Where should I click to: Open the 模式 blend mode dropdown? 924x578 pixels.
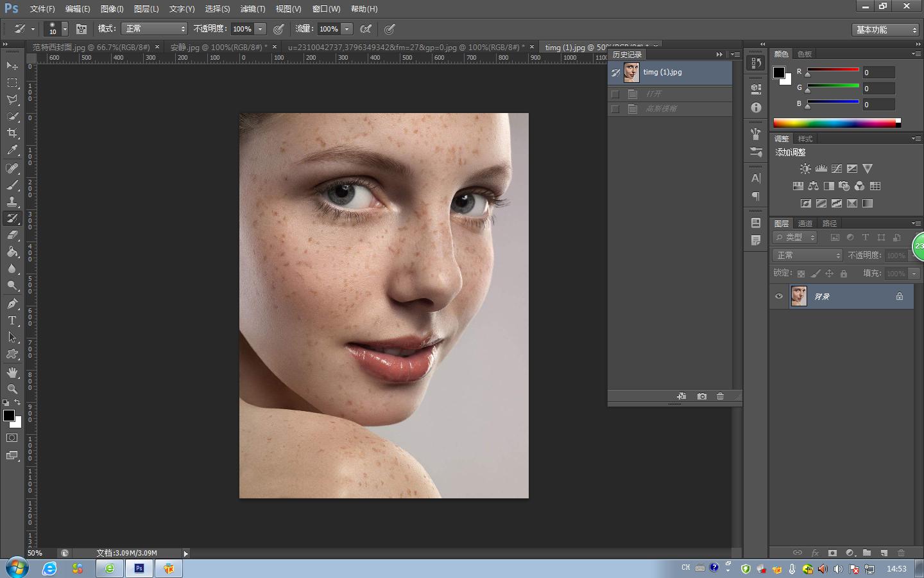point(155,29)
